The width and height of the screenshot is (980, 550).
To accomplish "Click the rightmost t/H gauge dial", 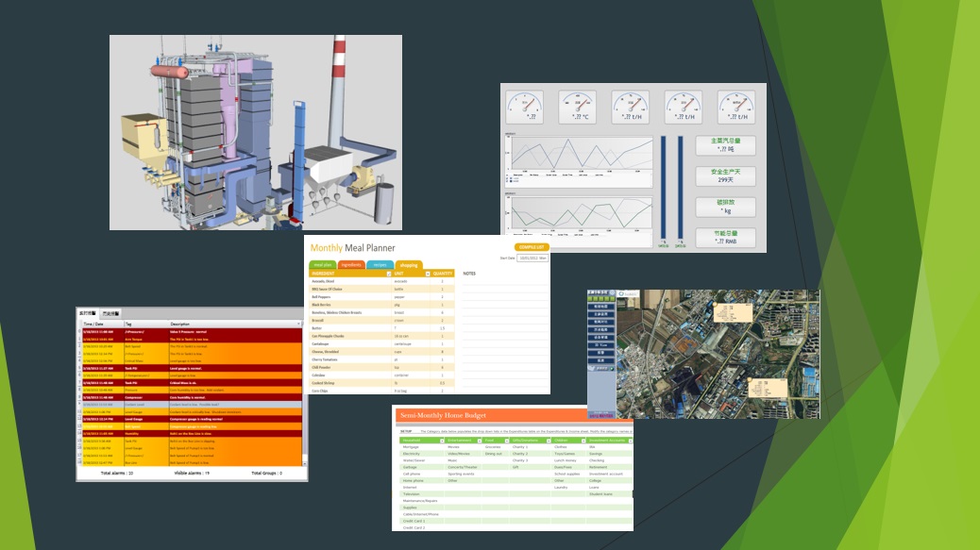I will pos(735,107).
